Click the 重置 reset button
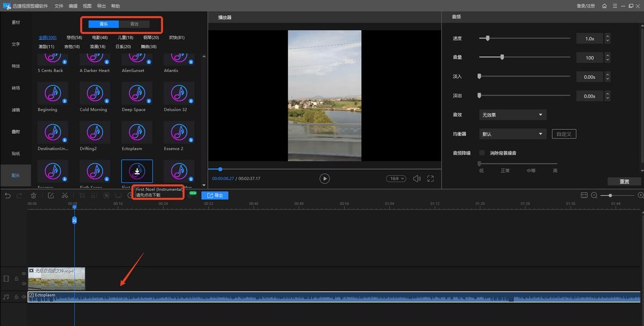The width and height of the screenshot is (644, 326). pyautogui.click(x=624, y=181)
